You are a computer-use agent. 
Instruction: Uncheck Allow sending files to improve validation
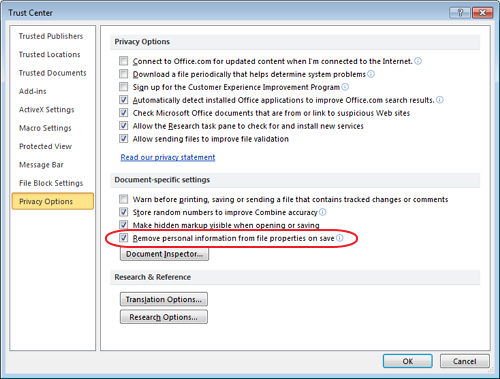tap(124, 138)
